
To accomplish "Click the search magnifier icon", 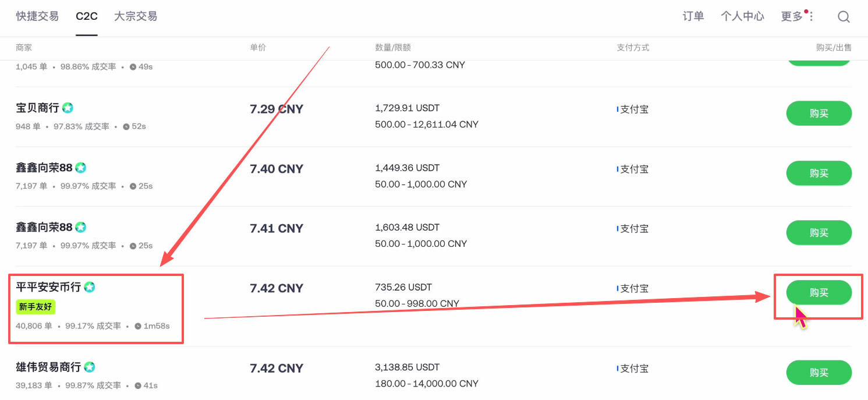I will pyautogui.click(x=844, y=17).
